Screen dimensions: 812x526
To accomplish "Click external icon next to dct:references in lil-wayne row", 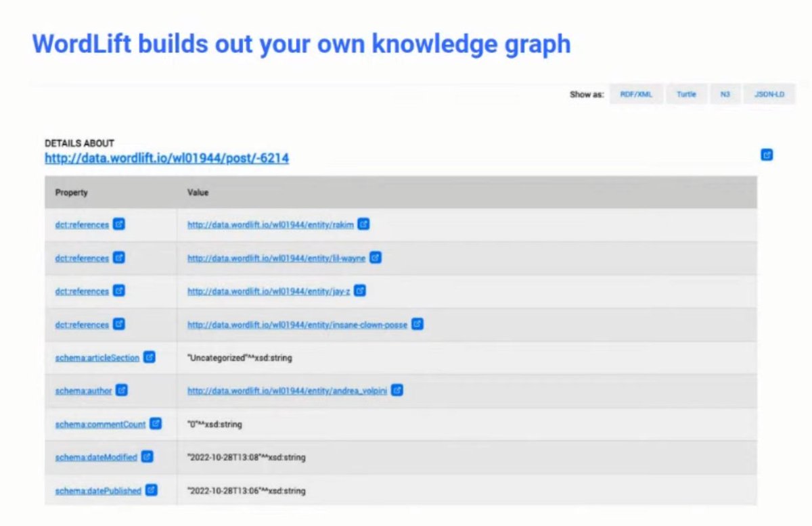I will tap(119, 258).
